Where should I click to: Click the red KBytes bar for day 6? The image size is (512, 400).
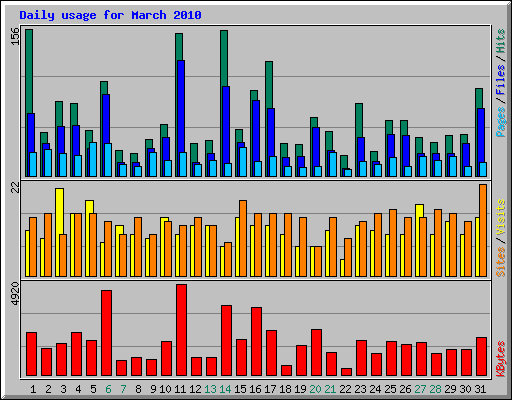(x=106, y=333)
